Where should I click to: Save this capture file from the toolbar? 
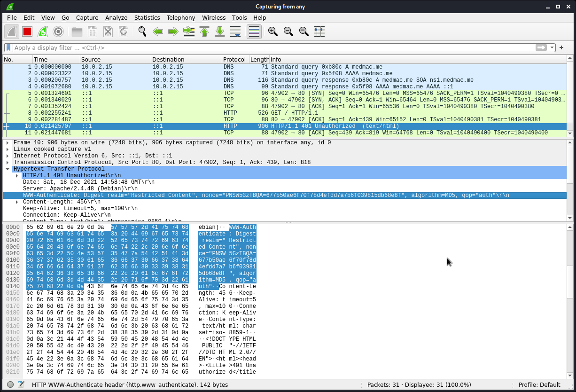pos(93,31)
